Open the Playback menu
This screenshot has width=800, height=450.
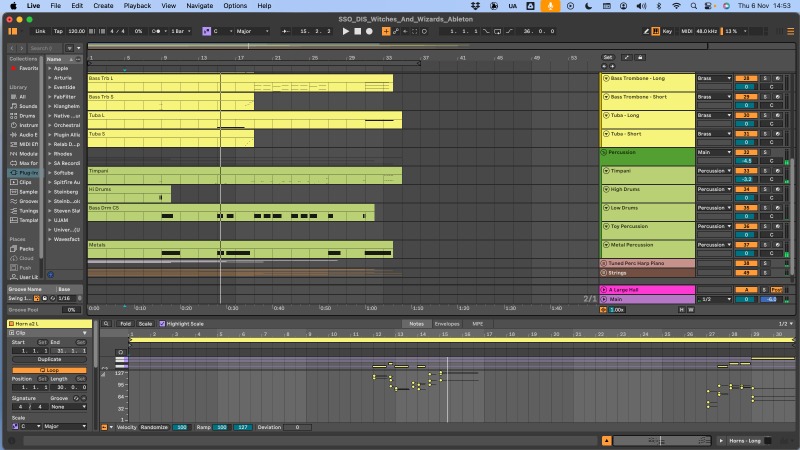click(137, 5)
